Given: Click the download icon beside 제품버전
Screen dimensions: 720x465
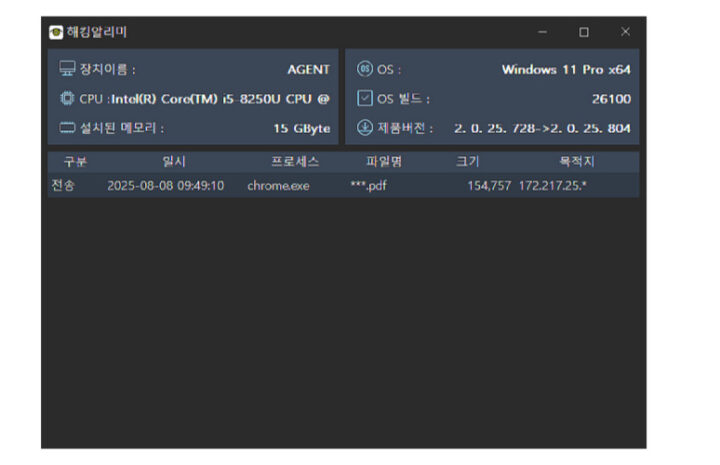Looking at the screenshot, I should coord(365,128).
